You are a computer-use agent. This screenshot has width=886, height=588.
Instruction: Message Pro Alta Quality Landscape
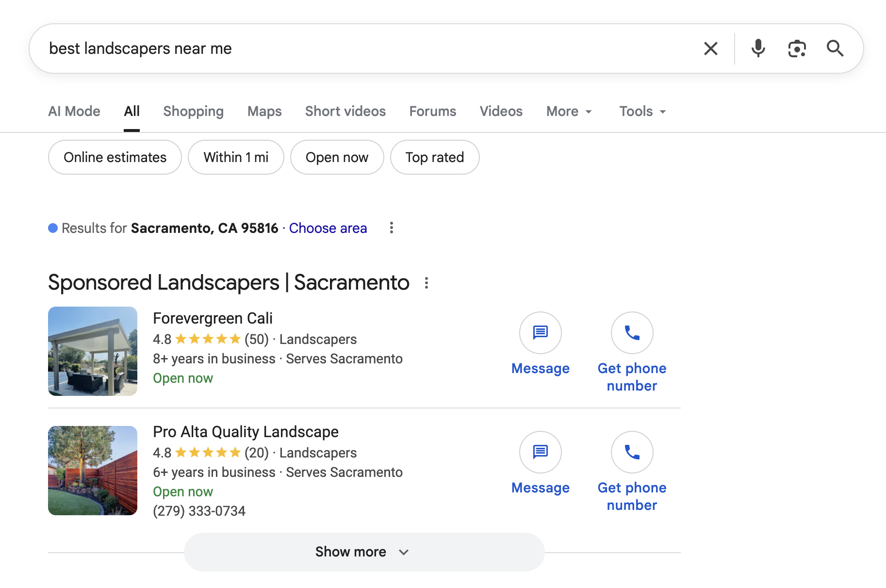[540, 452]
